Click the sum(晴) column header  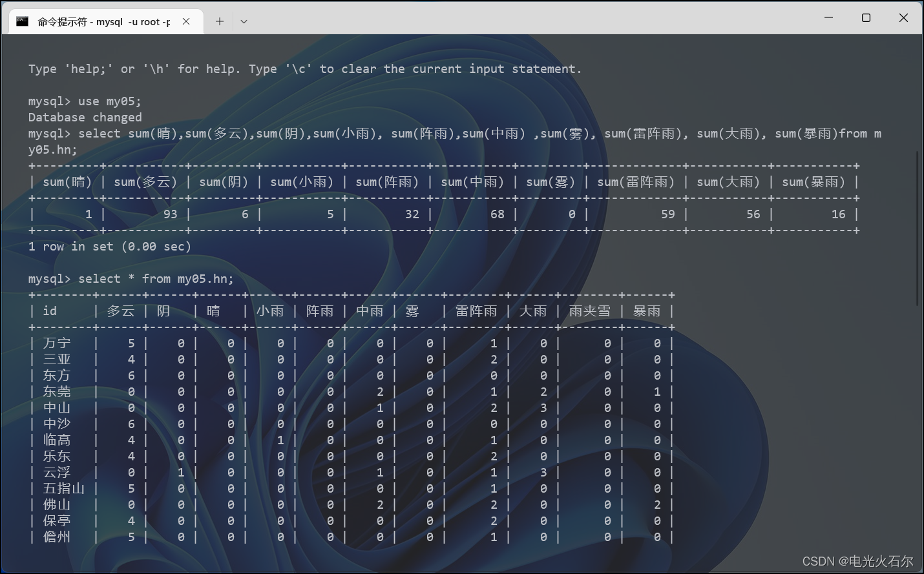pos(67,181)
